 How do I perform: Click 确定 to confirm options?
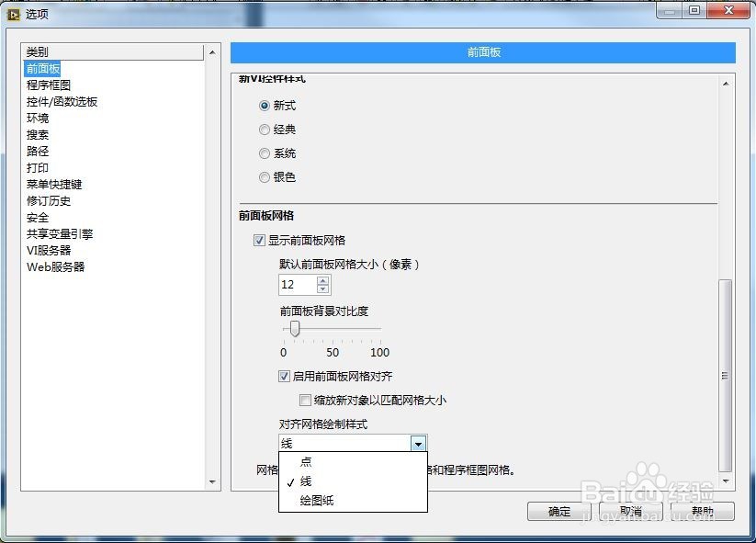559,511
